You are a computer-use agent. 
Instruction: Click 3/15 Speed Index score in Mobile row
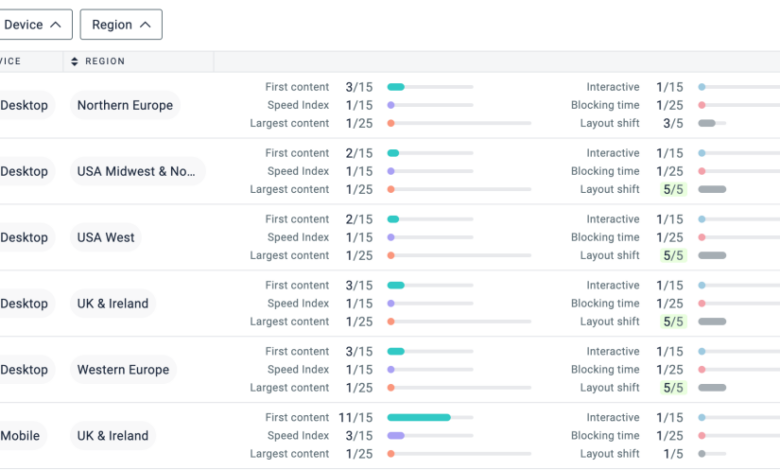(x=359, y=436)
